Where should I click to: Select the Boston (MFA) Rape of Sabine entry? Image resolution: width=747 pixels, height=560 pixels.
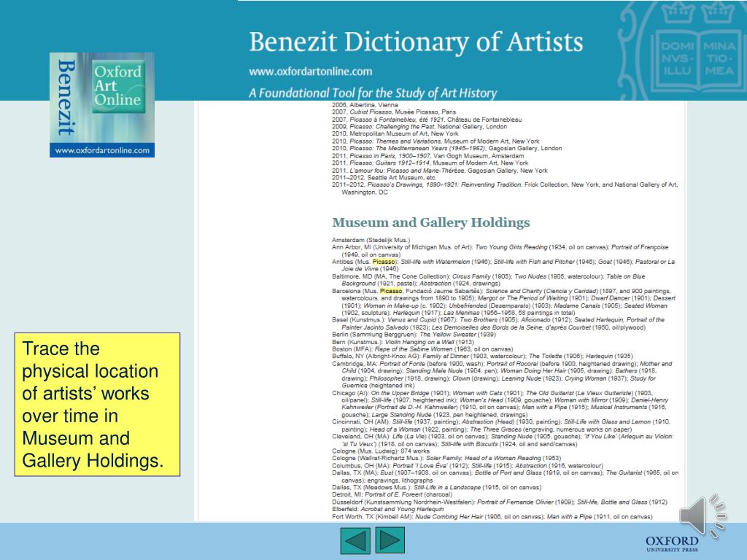422,349
